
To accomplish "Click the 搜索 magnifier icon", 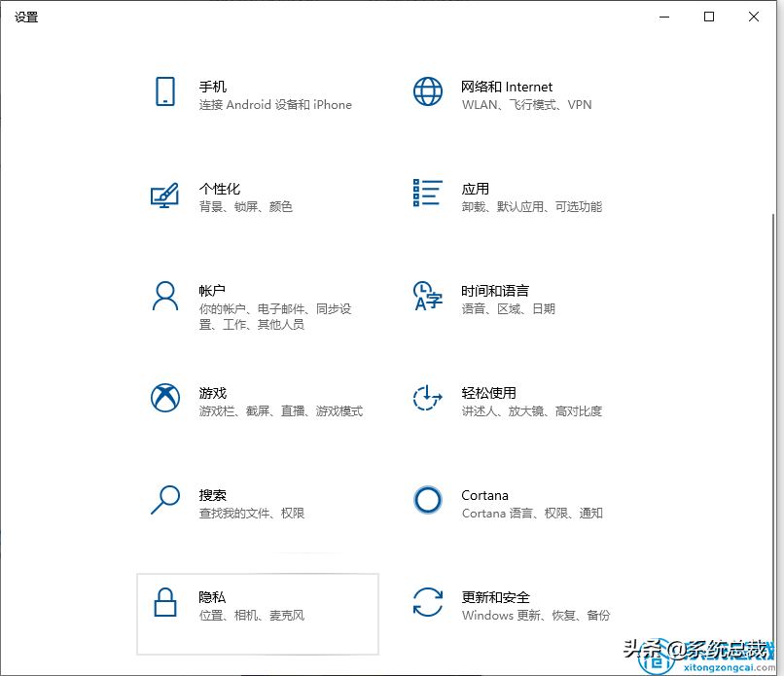I will [165, 502].
